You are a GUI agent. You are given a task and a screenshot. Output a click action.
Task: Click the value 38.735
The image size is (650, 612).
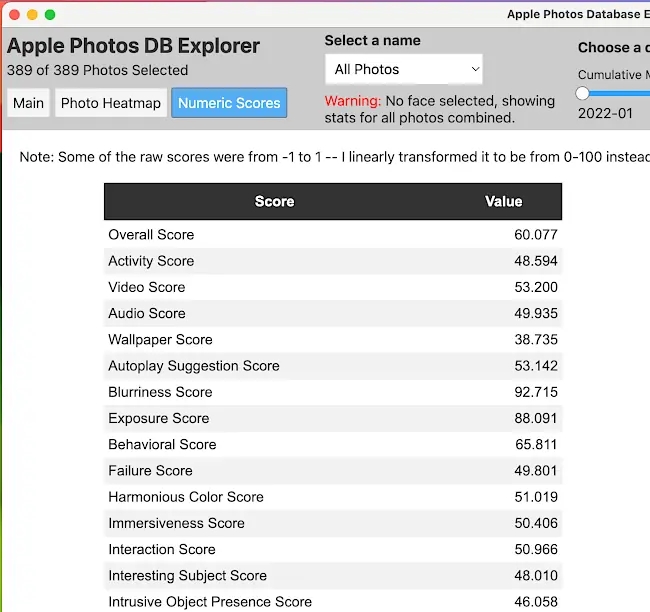pyautogui.click(x=536, y=340)
